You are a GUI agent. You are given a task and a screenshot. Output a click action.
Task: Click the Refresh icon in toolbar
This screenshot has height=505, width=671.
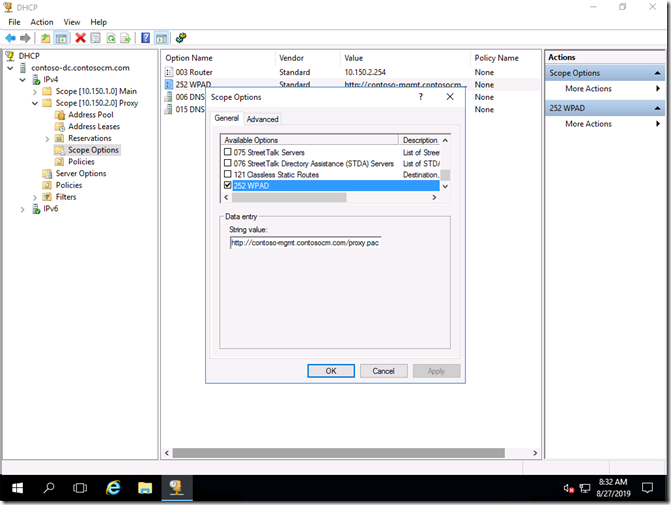(110, 38)
